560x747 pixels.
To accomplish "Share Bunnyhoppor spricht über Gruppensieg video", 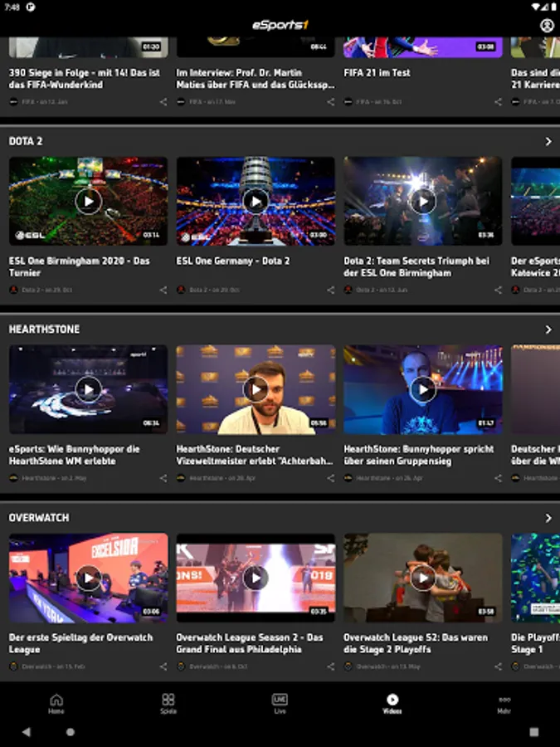I will point(498,478).
